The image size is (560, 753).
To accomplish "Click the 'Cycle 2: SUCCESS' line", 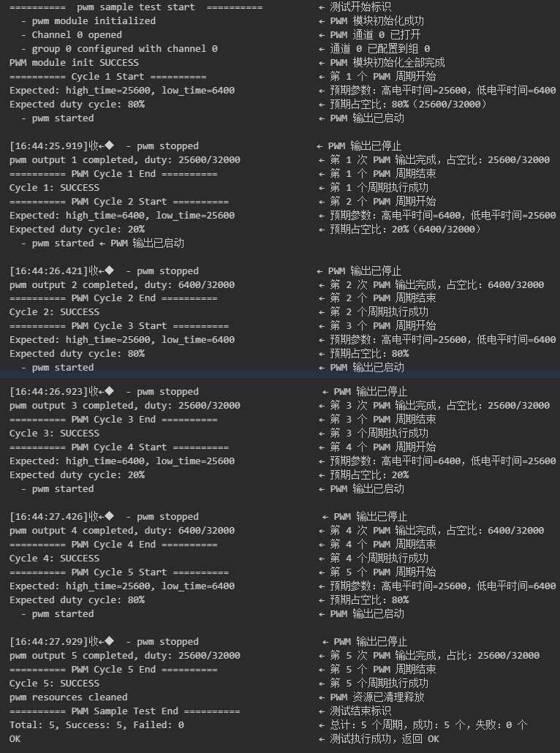I will click(x=54, y=312).
